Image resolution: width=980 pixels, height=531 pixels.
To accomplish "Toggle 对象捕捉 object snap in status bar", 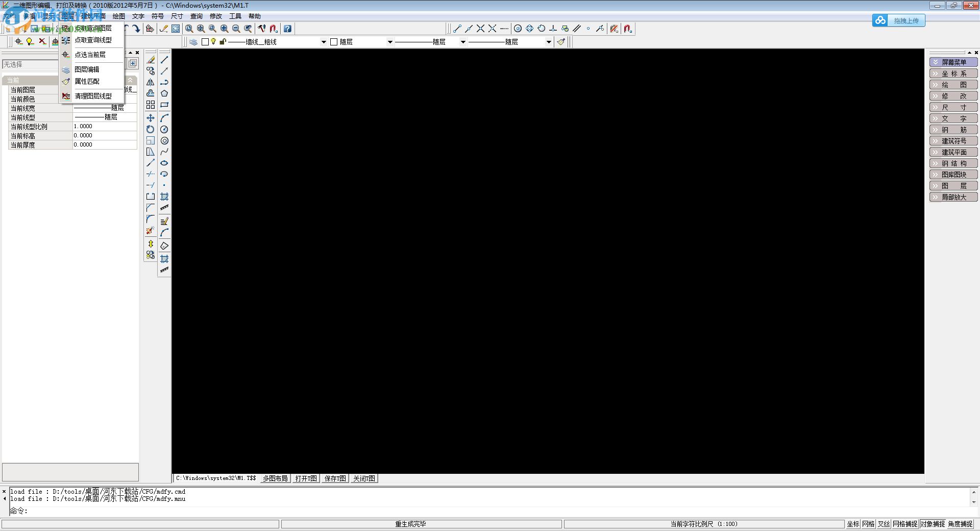I will [x=933, y=524].
